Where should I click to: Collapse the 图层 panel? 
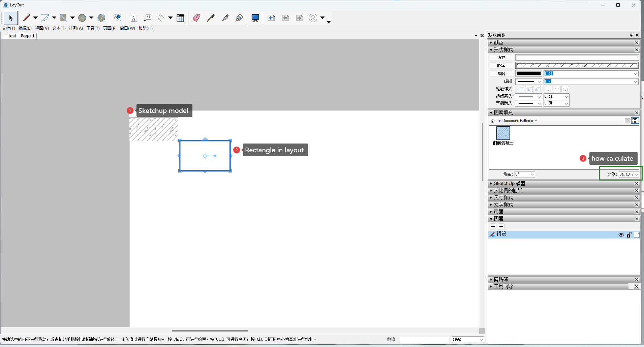pyautogui.click(x=563, y=219)
